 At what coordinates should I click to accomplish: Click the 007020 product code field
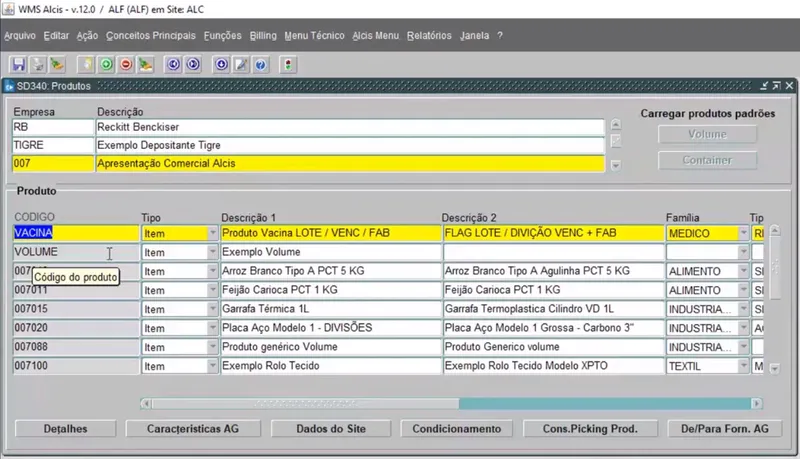(76, 328)
